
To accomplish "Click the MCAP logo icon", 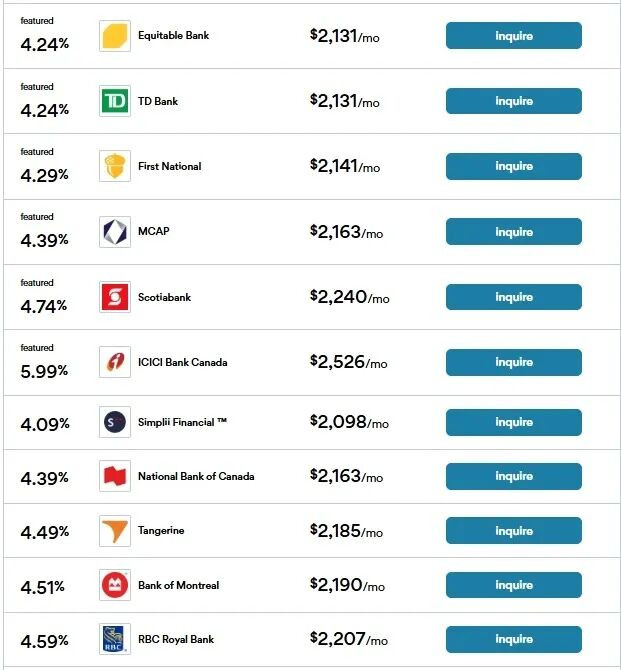I will [115, 232].
